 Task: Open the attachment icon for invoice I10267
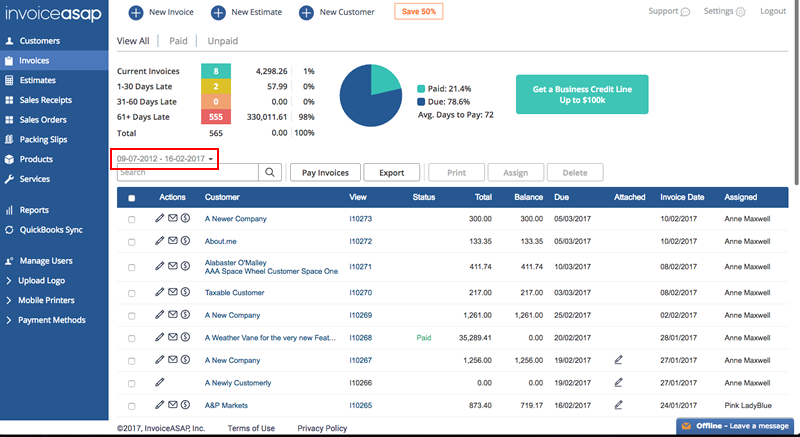click(618, 360)
